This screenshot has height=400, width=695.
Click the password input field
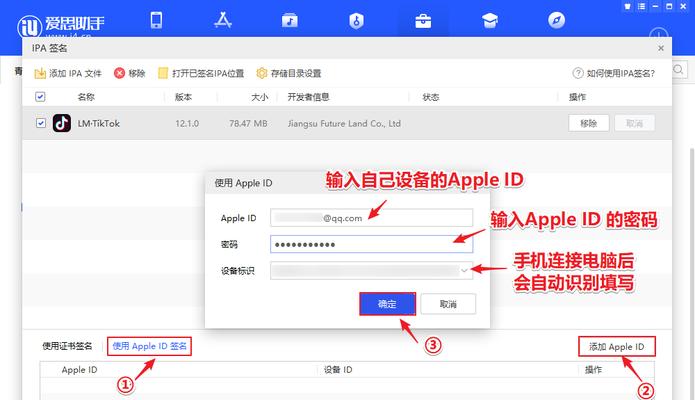371,244
